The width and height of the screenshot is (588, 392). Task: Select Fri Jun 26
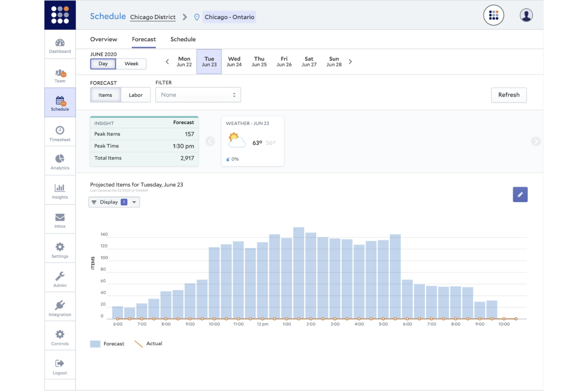coord(284,62)
